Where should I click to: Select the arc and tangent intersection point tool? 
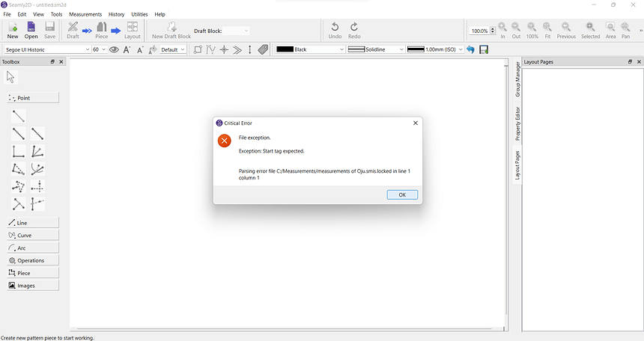[x=37, y=169]
